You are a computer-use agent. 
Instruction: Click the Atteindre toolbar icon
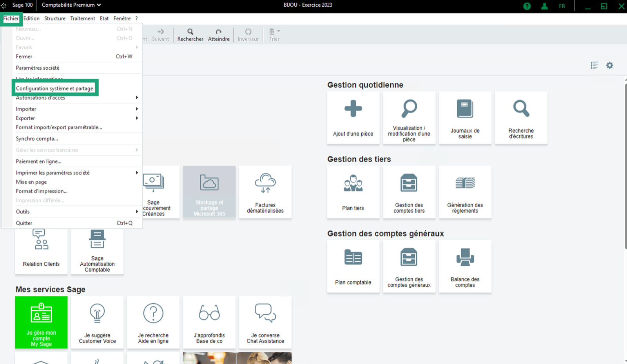click(x=219, y=35)
